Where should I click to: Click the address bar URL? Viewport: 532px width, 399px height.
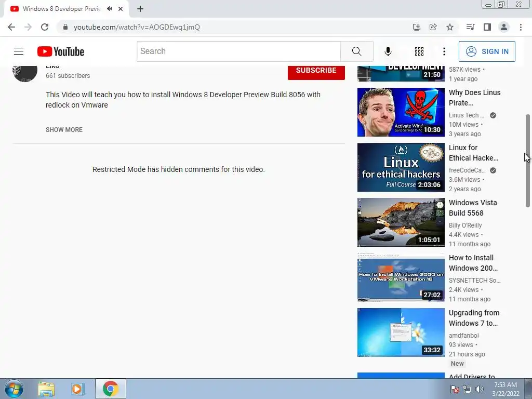pyautogui.click(x=137, y=27)
